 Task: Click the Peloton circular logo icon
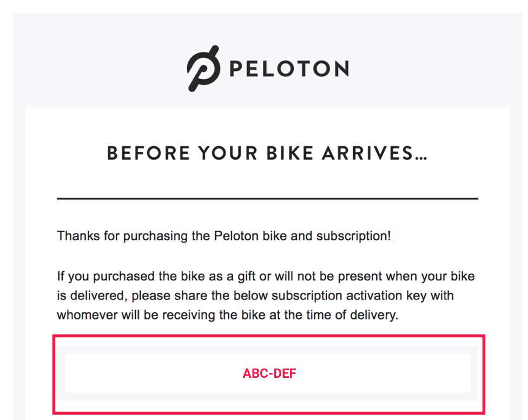click(203, 68)
